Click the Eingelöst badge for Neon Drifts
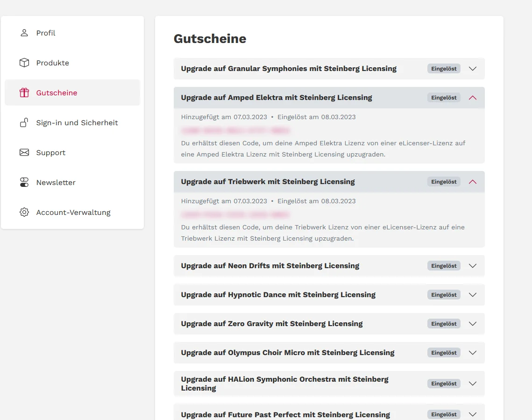Viewport: 532px width, 420px height. [x=444, y=266]
